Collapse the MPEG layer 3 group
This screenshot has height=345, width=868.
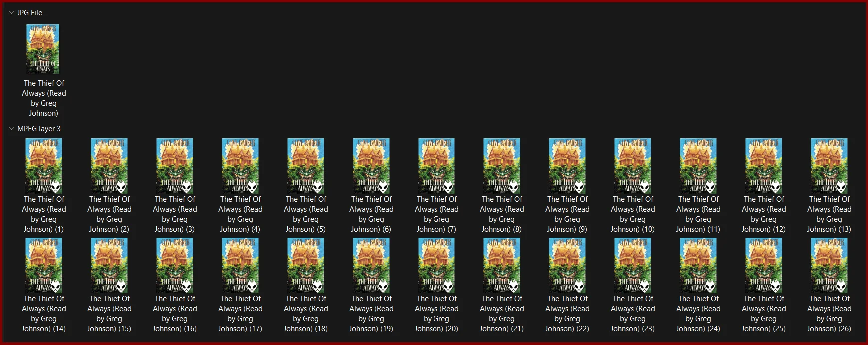[x=11, y=129]
